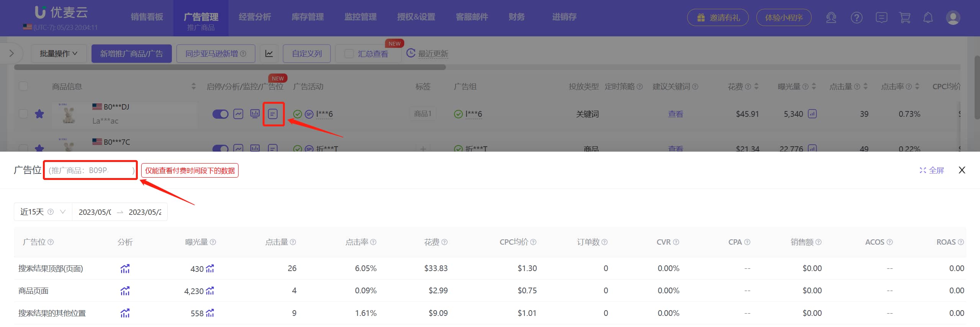The image size is (980, 327).
Task: Open the shopping cart icon
Action: point(905,18)
